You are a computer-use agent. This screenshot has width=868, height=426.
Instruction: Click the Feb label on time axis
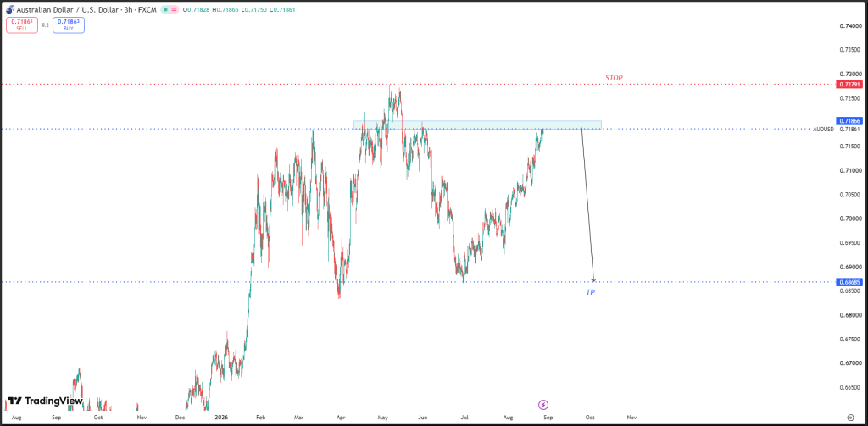(262, 418)
